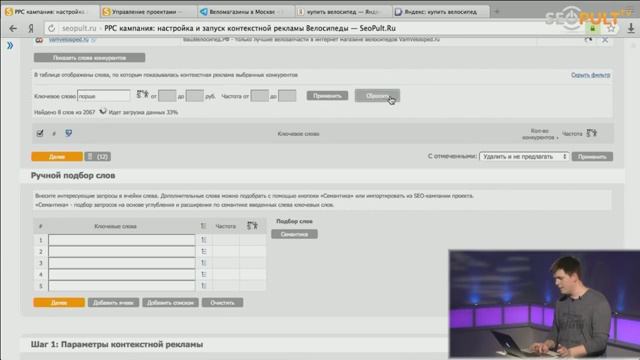Reload the page with refresh icon
Viewport: 640px width, 360px height.
click(x=51, y=28)
